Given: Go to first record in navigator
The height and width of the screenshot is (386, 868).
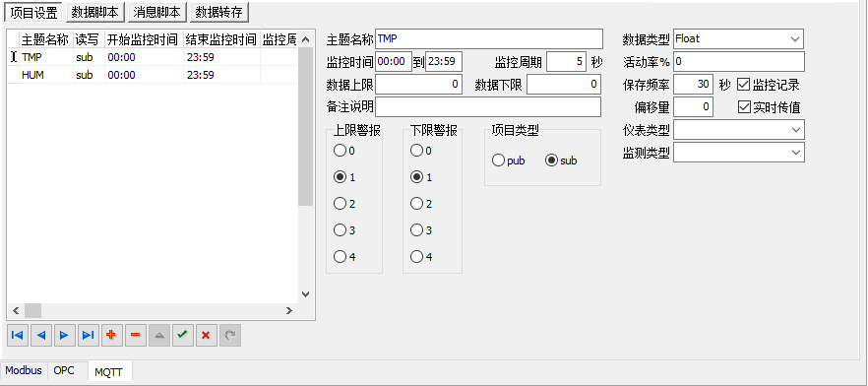Looking at the screenshot, I should [x=17, y=335].
